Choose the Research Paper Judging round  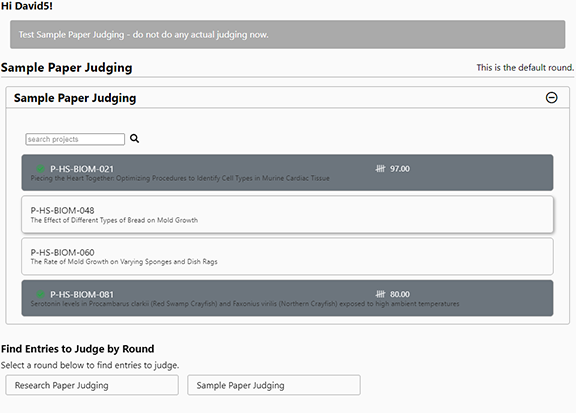tap(92, 385)
